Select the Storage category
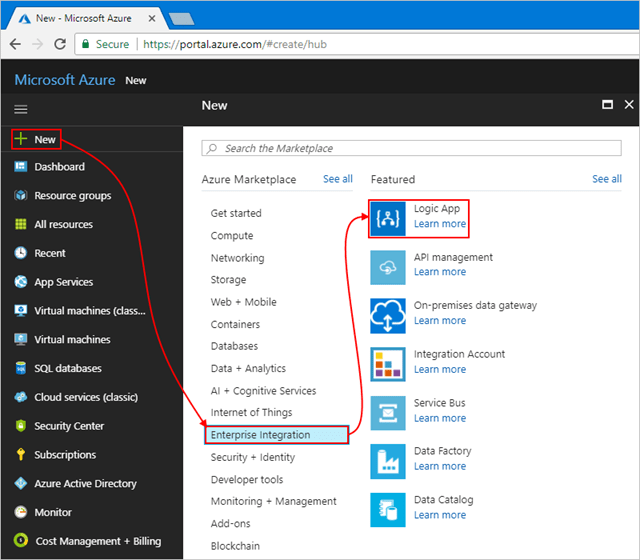The image size is (640, 560). (x=228, y=280)
